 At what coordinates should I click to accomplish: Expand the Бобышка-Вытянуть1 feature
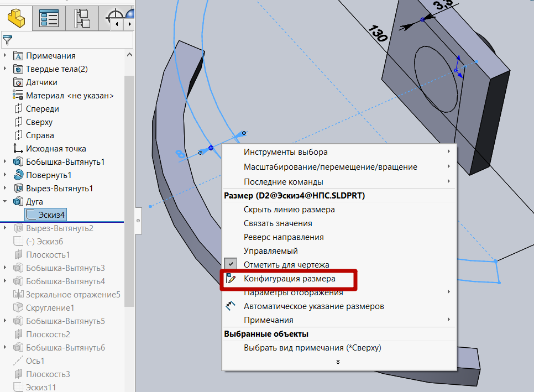(x=6, y=161)
